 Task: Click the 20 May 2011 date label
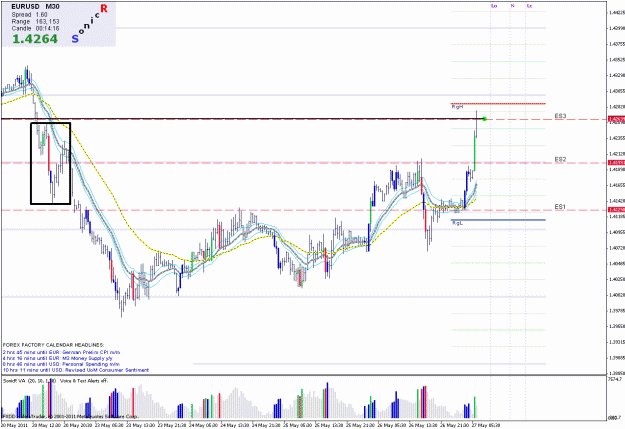tap(14, 425)
